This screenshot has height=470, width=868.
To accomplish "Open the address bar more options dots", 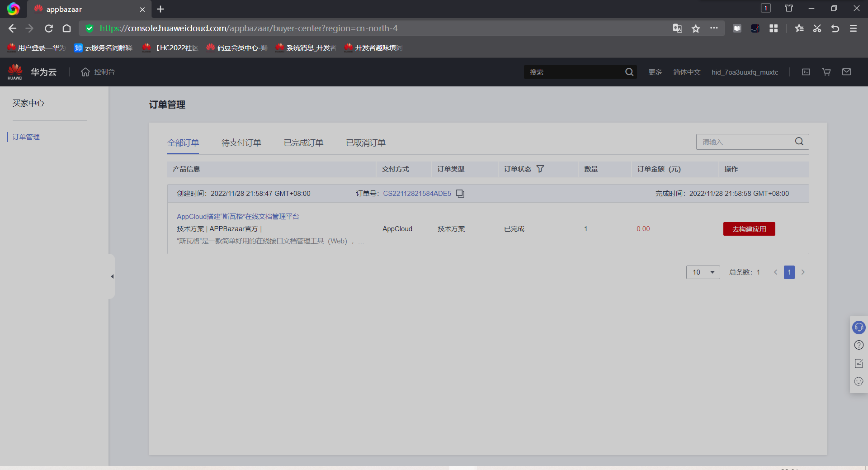I will (x=714, y=28).
